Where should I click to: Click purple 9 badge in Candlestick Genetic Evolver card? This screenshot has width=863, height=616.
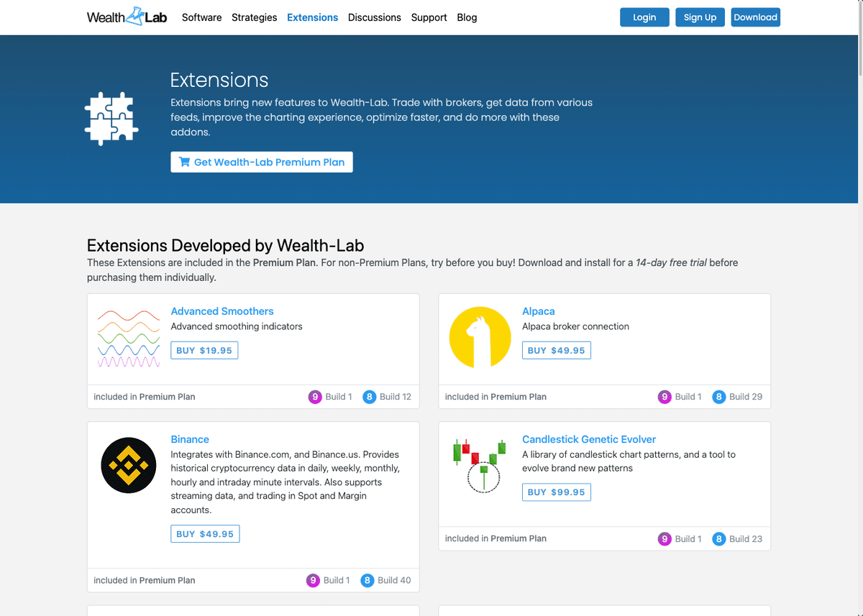click(665, 538)
